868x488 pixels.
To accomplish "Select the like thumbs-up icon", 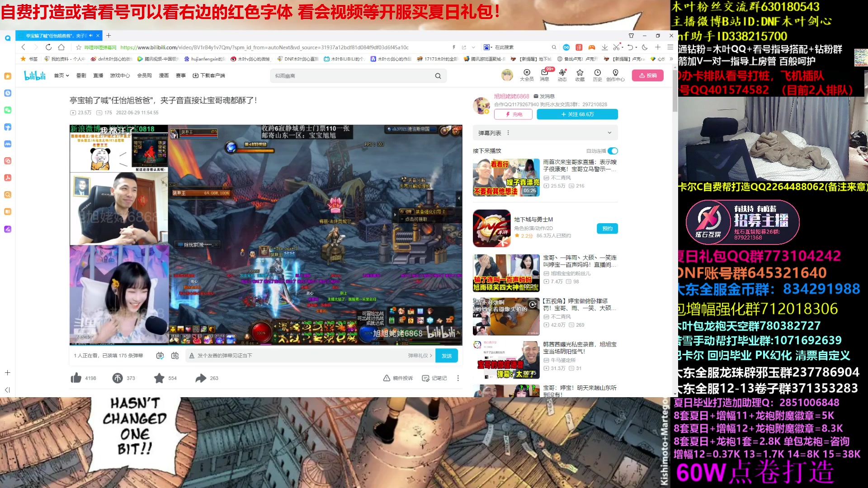I will (x=76, y=378).
